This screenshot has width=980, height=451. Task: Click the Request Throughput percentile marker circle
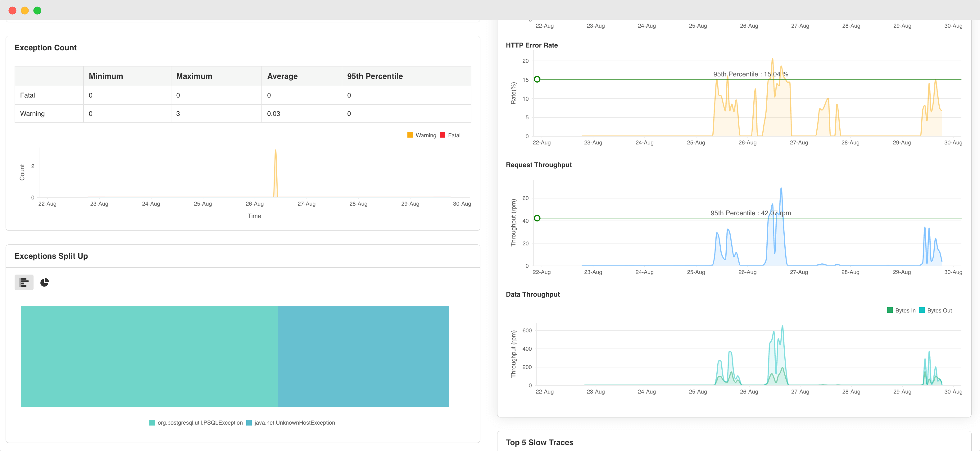coord(537,218)
